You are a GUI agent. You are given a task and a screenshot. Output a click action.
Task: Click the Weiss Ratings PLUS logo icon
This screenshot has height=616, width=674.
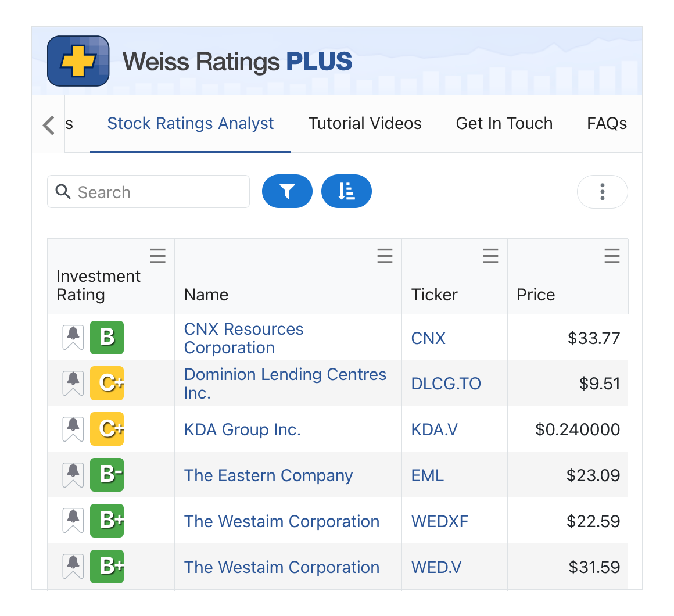coord(78,61)
